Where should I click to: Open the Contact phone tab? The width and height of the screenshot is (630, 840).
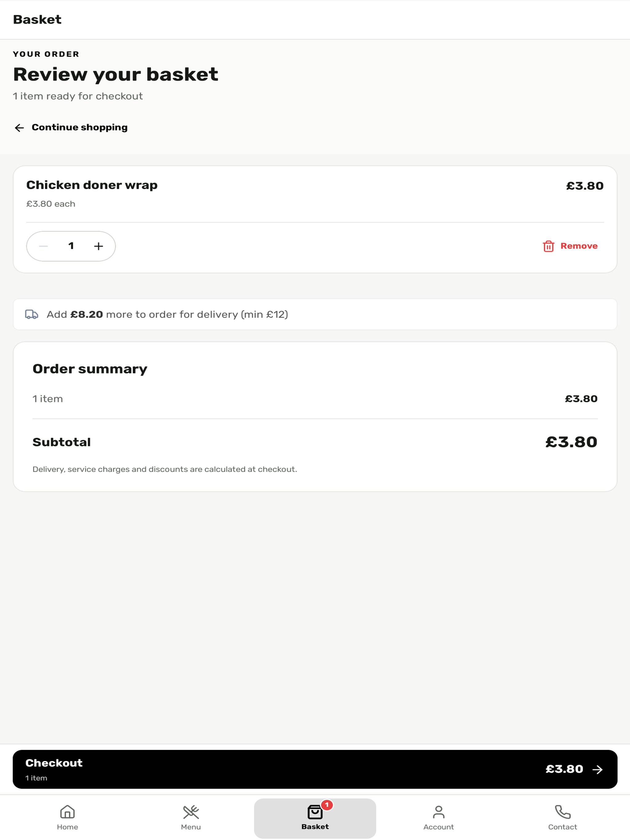pos(562,818)
